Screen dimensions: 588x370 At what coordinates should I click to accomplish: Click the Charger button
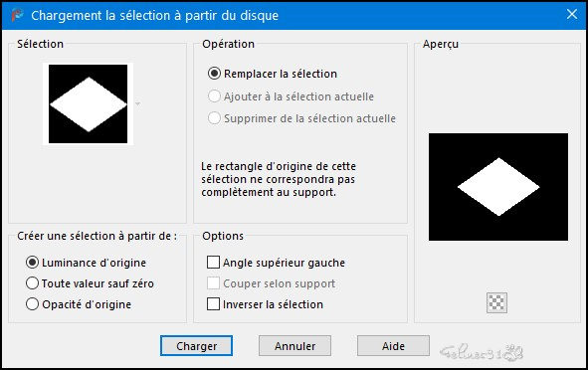(197, 346)
